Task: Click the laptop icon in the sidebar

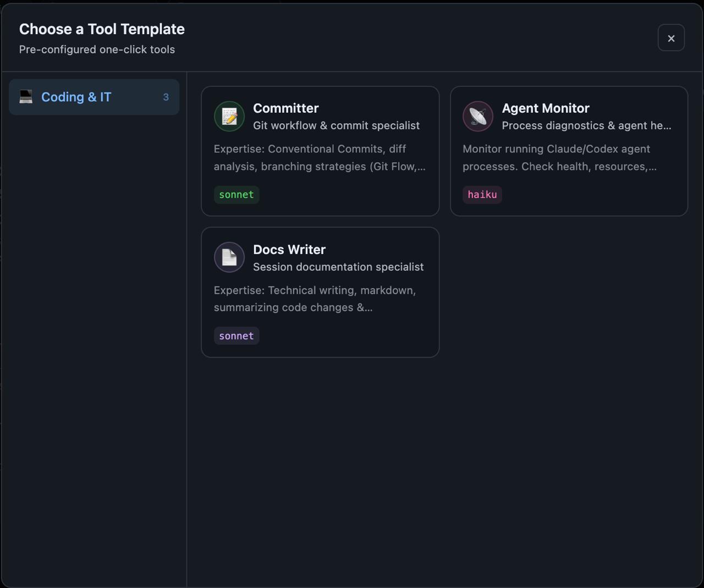Action: pos(26,97)
